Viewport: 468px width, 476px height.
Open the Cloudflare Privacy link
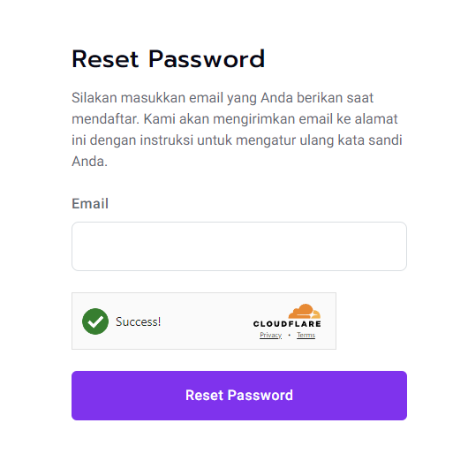[270, 335]
